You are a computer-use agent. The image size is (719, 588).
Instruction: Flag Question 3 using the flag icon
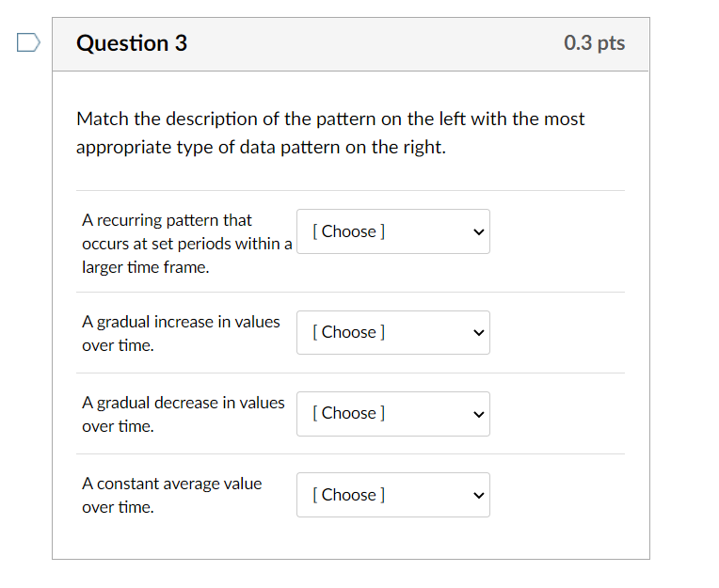click(x=28, y=42)
